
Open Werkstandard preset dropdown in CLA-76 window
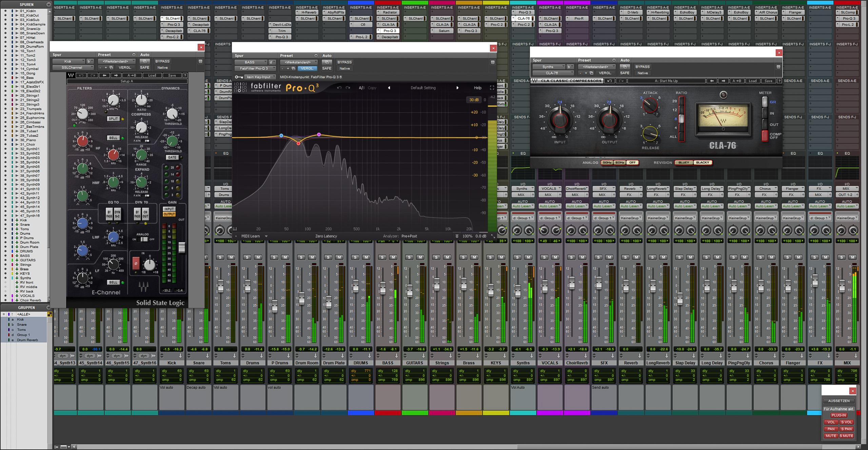(597, 67)
